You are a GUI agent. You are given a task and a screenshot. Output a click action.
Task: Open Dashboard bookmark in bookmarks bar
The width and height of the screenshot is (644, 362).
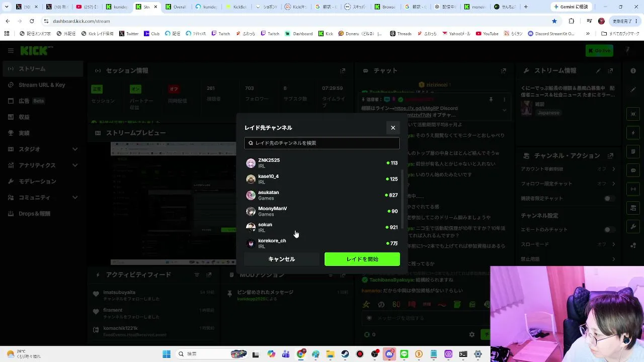tap(299, 34)
